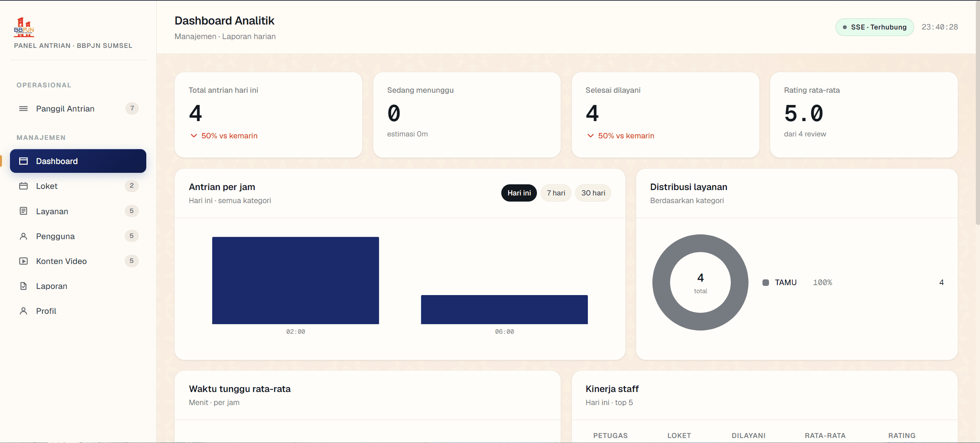The height and width of the screenshot is (443, 980).
Task: Click the badge 5 beside Layanan
Action: [132, 211]
